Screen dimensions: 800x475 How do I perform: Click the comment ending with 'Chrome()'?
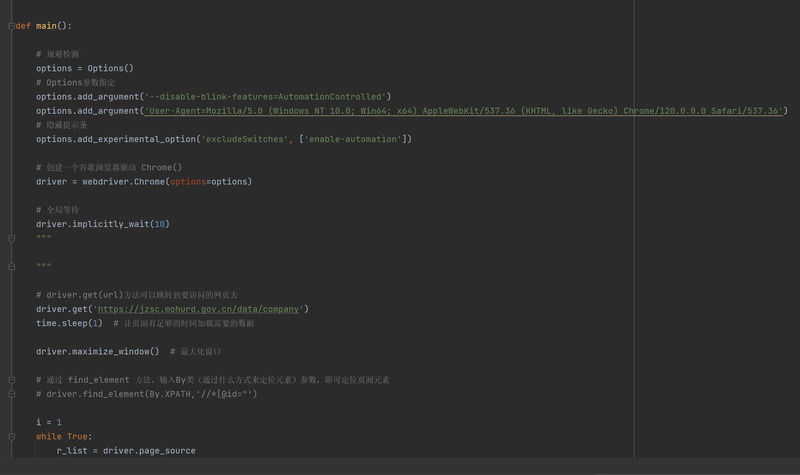click(109, 167)
